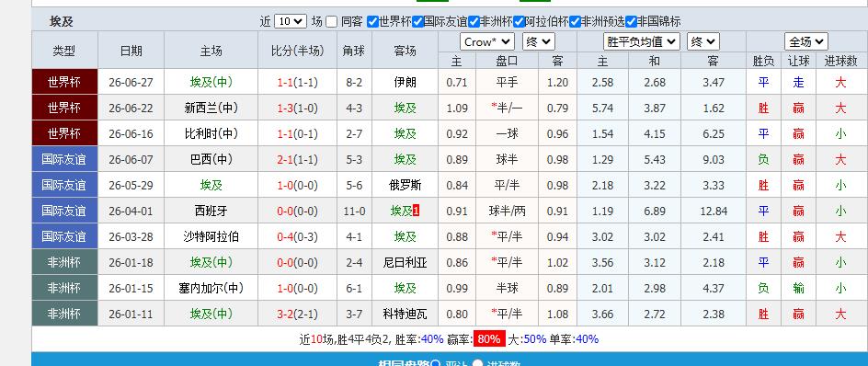Screen dimensions: 868x366
Task: Click the 西班牙 home team link
Action: pos(211,211)
